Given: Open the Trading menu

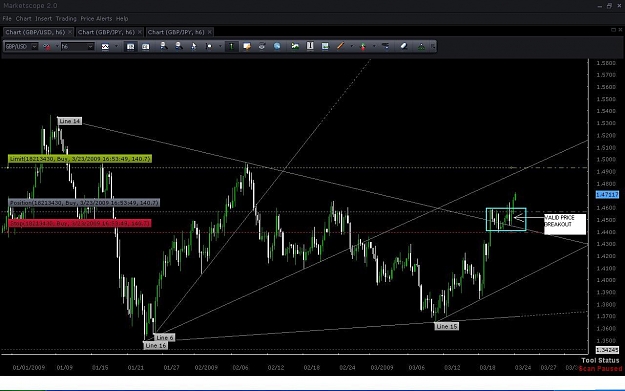Looking at the screenshot, I should point(66,19).
